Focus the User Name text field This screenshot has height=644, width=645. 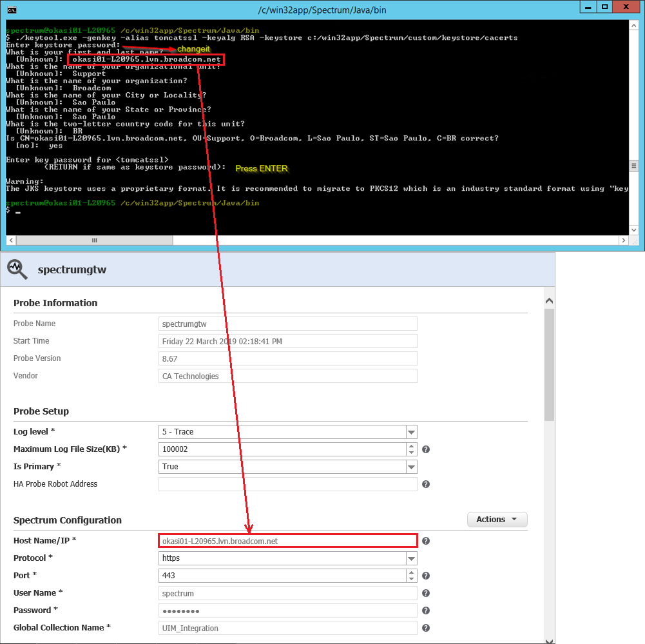click(287, 593)
